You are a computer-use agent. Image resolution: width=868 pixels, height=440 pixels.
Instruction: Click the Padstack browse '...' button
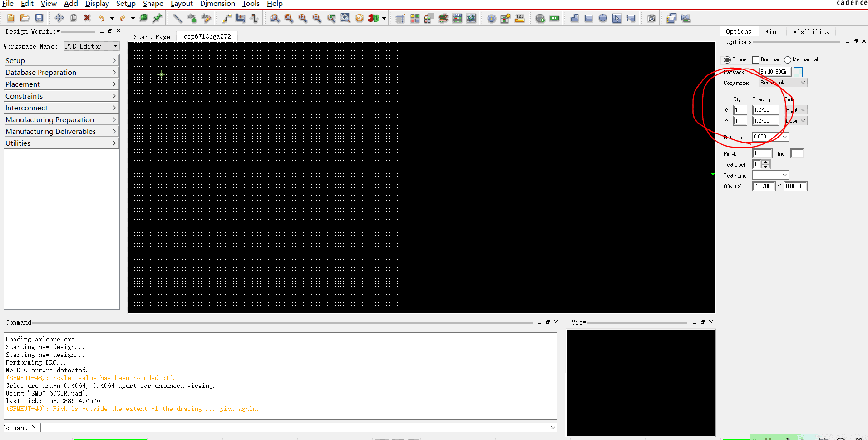[x=798, y=72]
